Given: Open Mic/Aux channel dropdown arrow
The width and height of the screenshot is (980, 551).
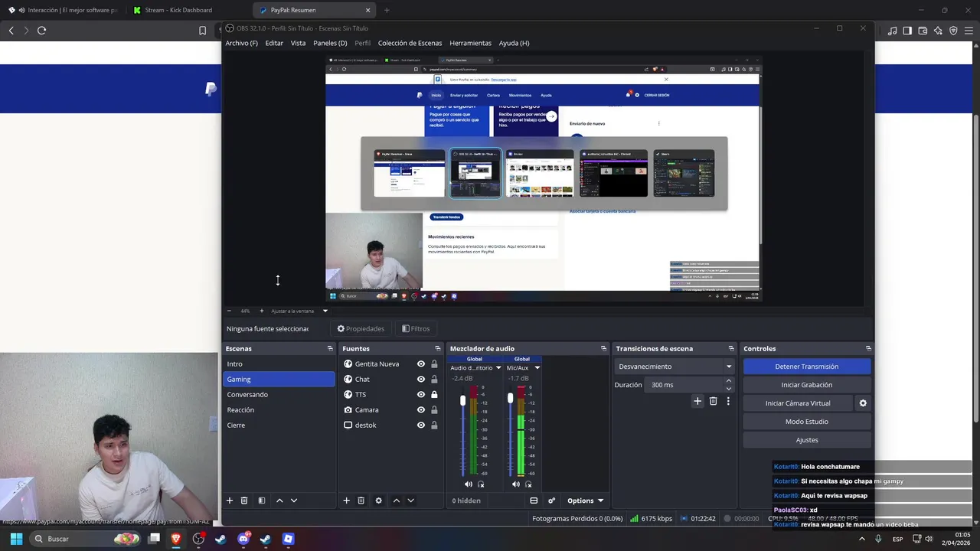Looking at the screenshot, I should [537, 368].
